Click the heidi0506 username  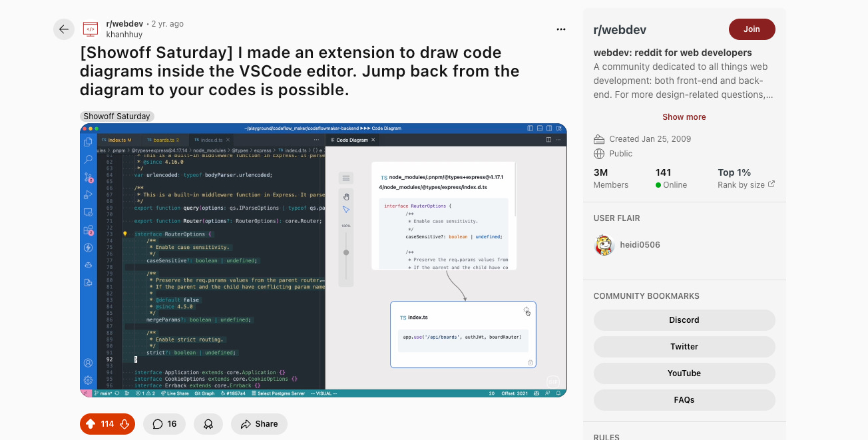pos(640,245)
